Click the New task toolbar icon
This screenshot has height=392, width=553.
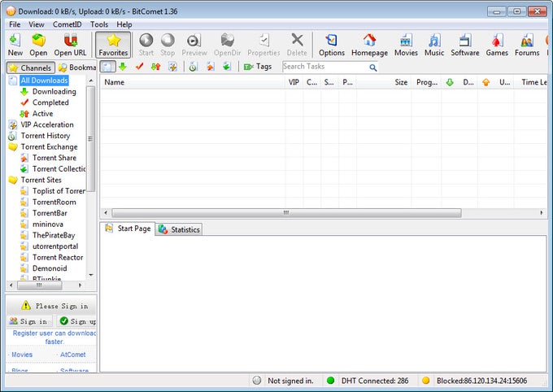coord(15,45)
